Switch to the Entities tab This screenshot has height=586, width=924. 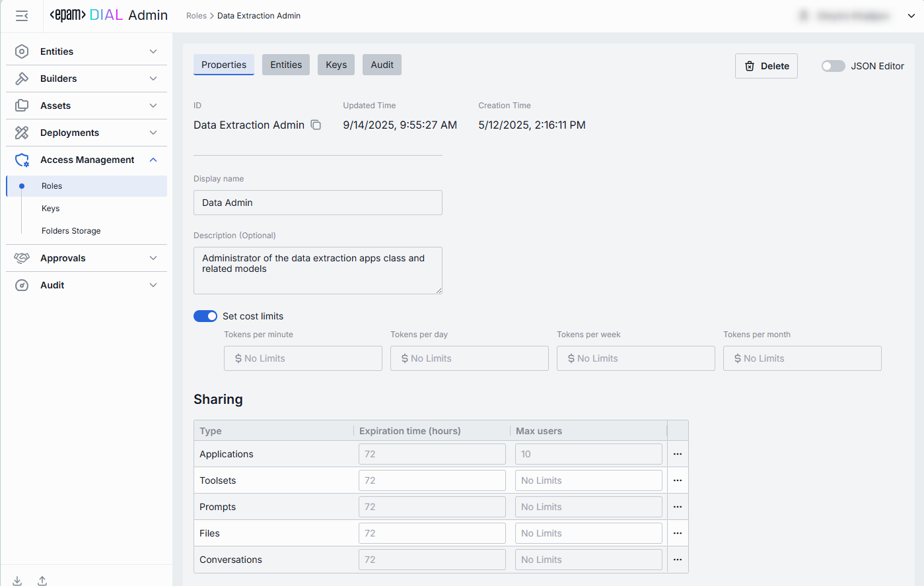286,65
